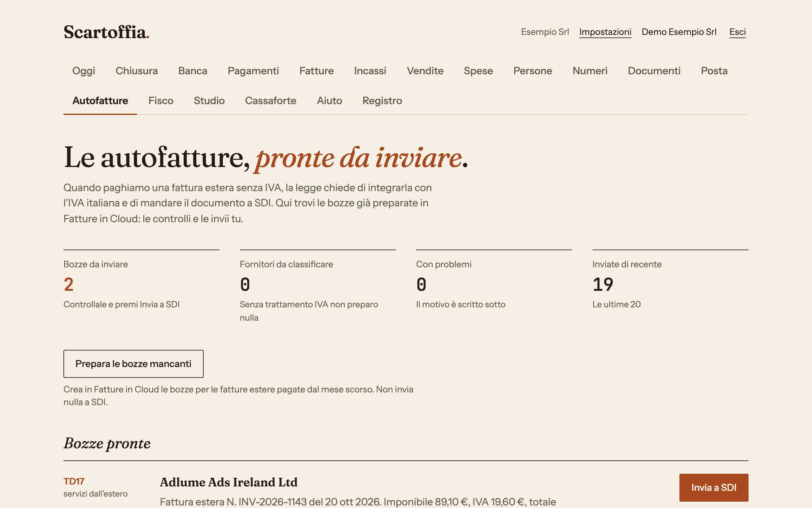This screenshot has height=508, width=812.
Task: Click the Le ultime 20 caption
Action: pyautogui.click(x=616, y=304)
